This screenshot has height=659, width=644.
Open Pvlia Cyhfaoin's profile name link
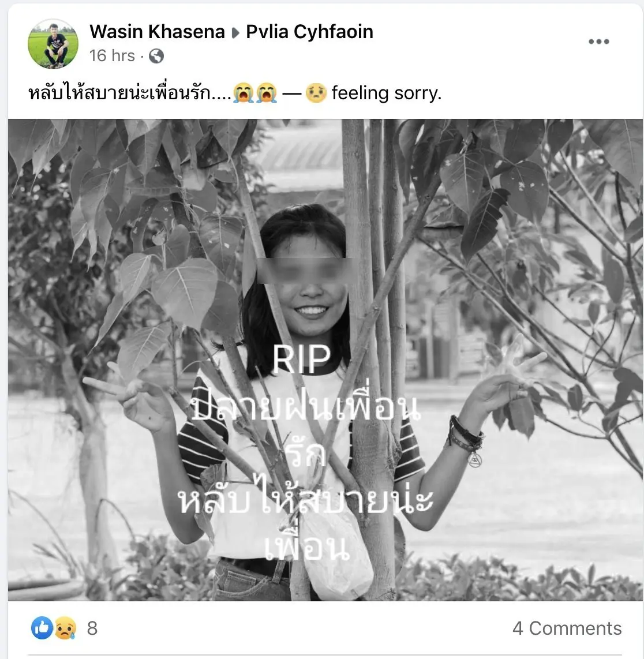click(309, 32)
